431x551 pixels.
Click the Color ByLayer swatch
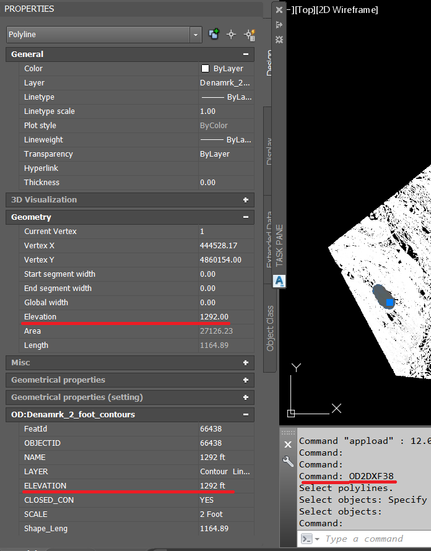click(x=205, y=69)
